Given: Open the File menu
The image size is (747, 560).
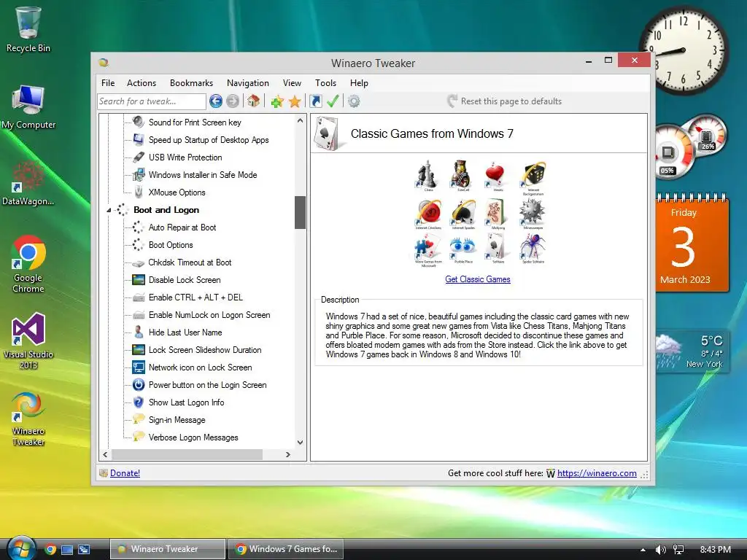Looking at the screenshot, I should point(108,83).
